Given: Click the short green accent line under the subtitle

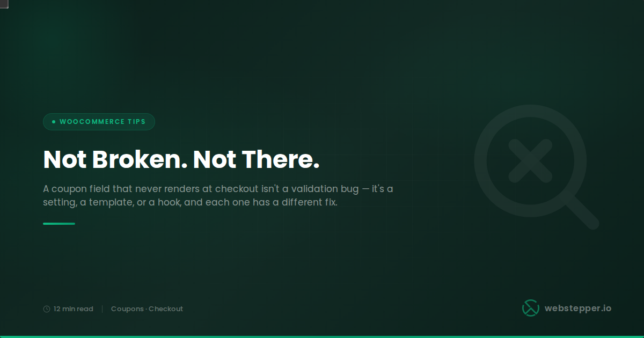Looking at the screenshot, I should 59,224.
